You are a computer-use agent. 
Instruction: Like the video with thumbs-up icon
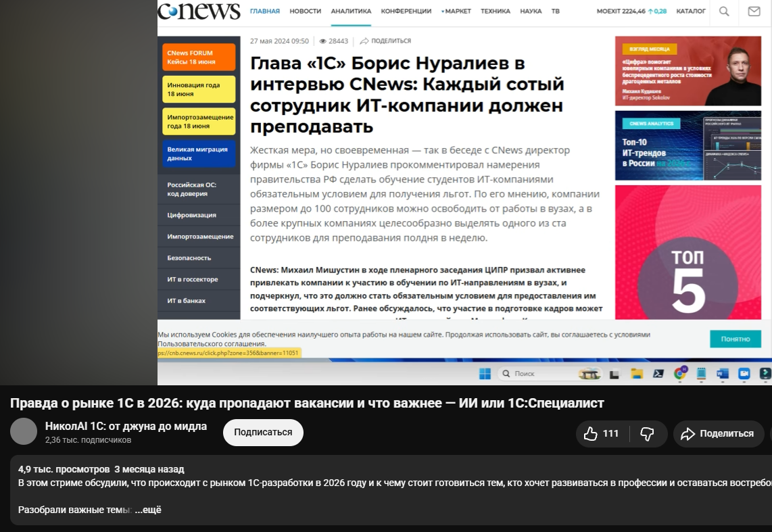pyautogui.click(x=590, y=433)
